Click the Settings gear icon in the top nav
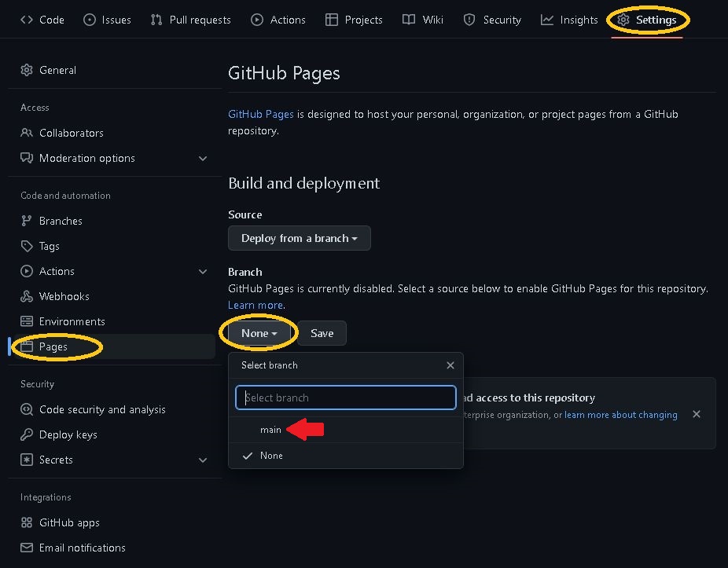 click(623, 20)
